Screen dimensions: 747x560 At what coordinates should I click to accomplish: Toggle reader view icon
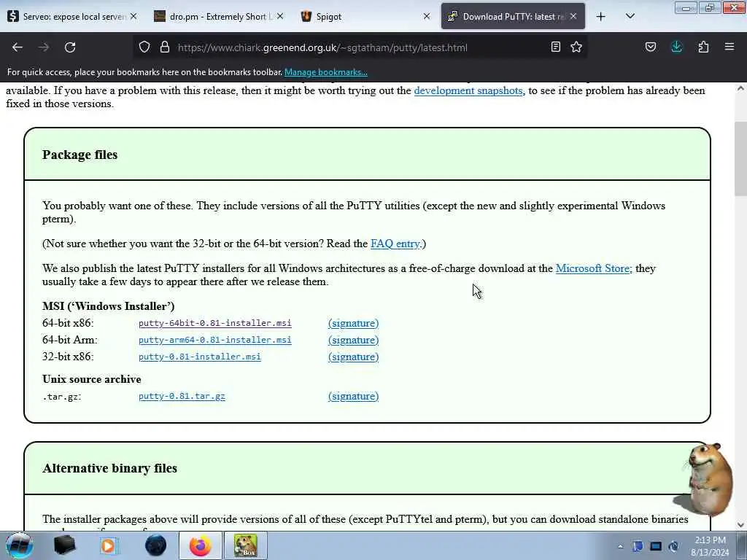(555, 47)
